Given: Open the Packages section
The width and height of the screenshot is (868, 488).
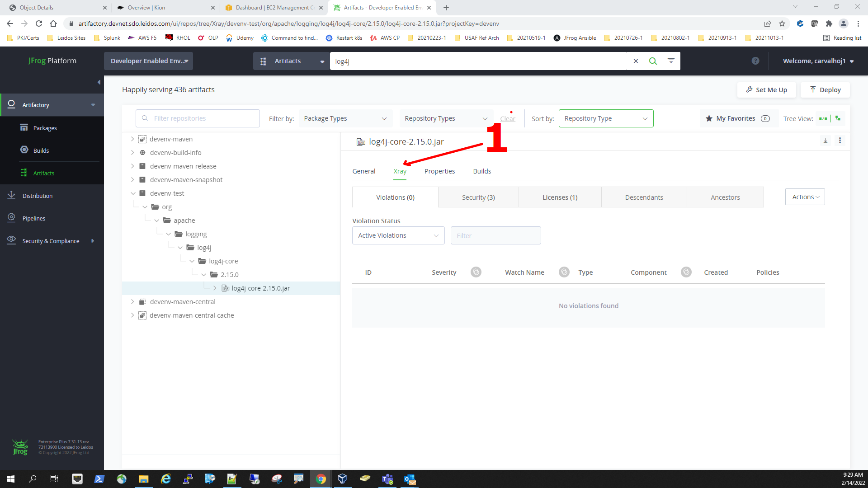Looking at the screenshot, I should (x=45, y=128).
